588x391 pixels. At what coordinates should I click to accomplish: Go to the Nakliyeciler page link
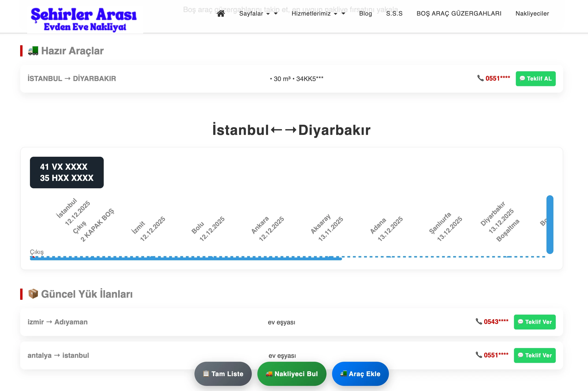point(532,13)
